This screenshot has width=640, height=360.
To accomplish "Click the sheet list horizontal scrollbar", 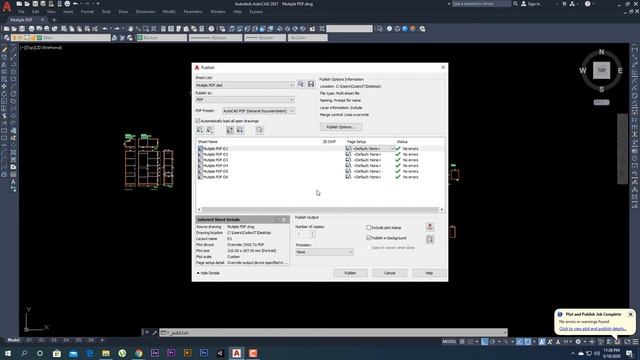I will [x=320, y=209].
